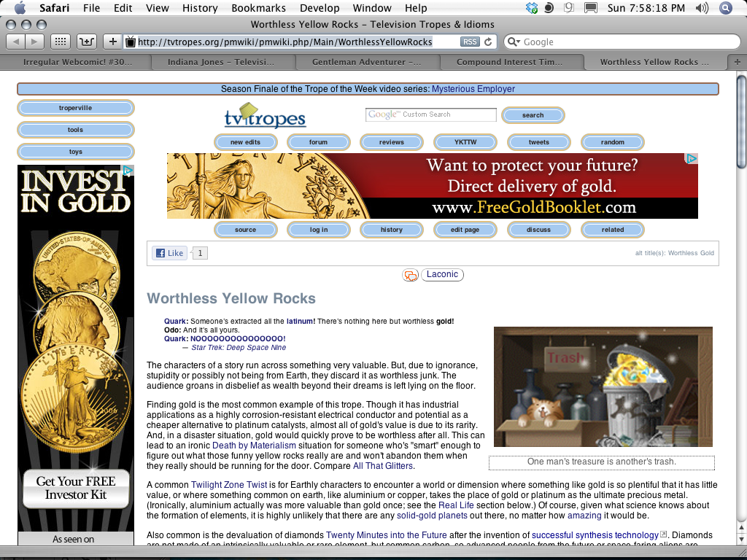Open the solid-gold planets link
Image resolution: width=747 pixels, height=560 pixels.
(432, 516)
